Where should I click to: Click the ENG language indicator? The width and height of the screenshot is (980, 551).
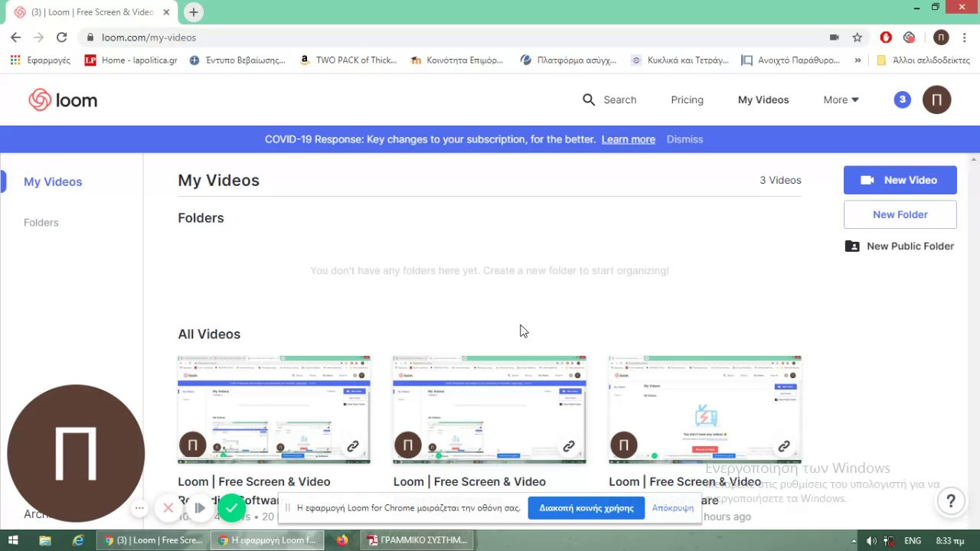913,540
